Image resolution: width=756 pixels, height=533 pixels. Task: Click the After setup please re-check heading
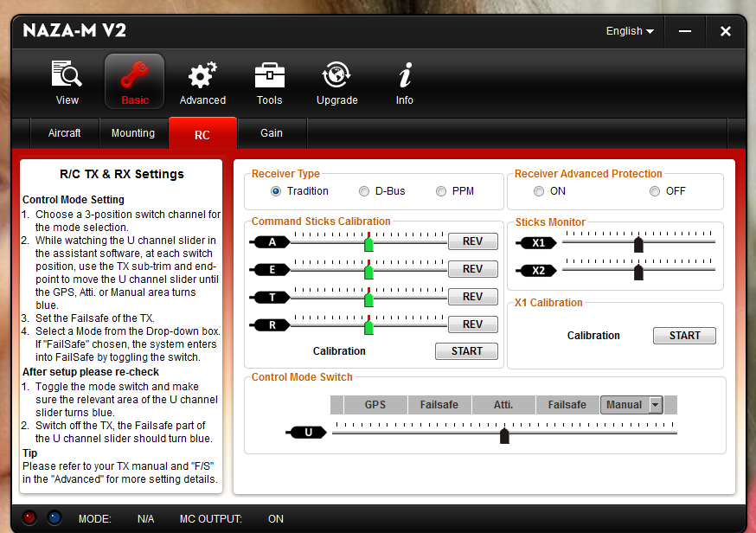click(x=91, y=372)
